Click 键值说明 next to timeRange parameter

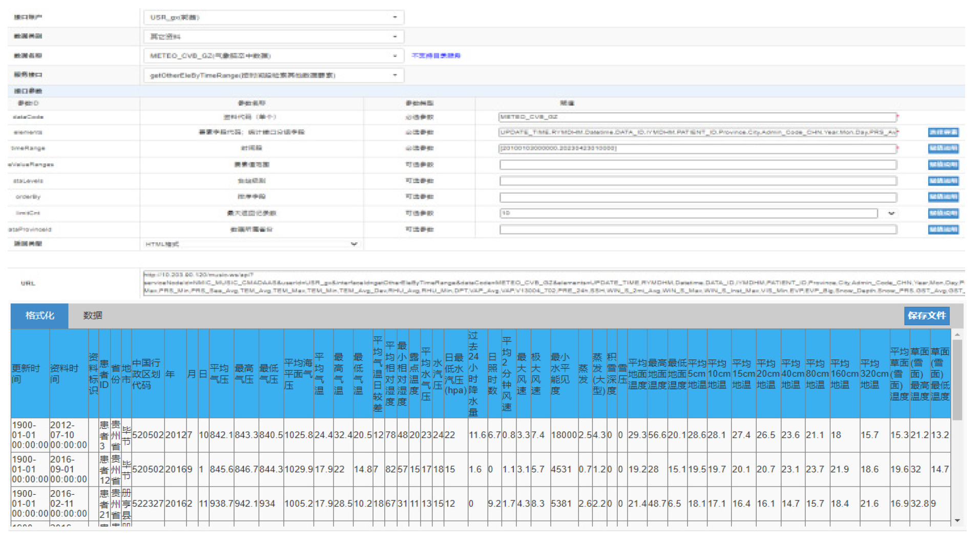tap(944, 149)
